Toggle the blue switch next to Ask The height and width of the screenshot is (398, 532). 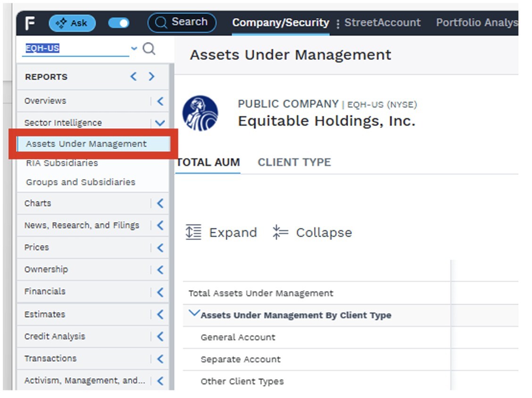click(118, 23)
